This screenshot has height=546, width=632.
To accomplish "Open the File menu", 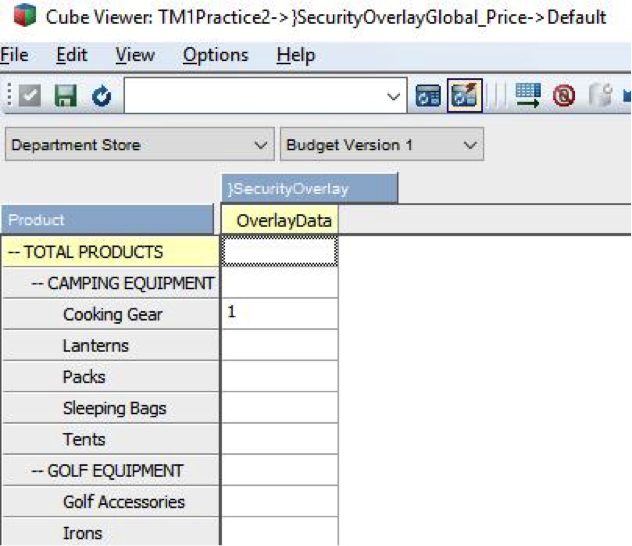I will click(14, 55).
